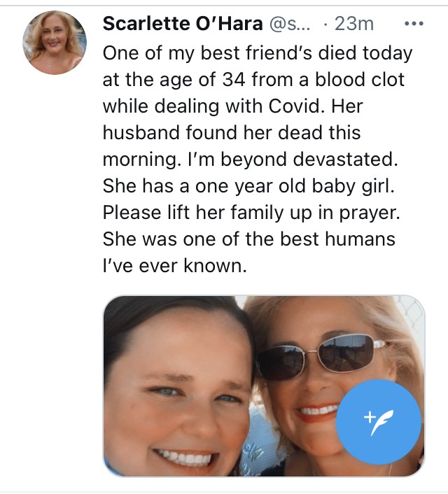
Task: Click the 23m tweet timestamp
Action: (x=354, y=24)
